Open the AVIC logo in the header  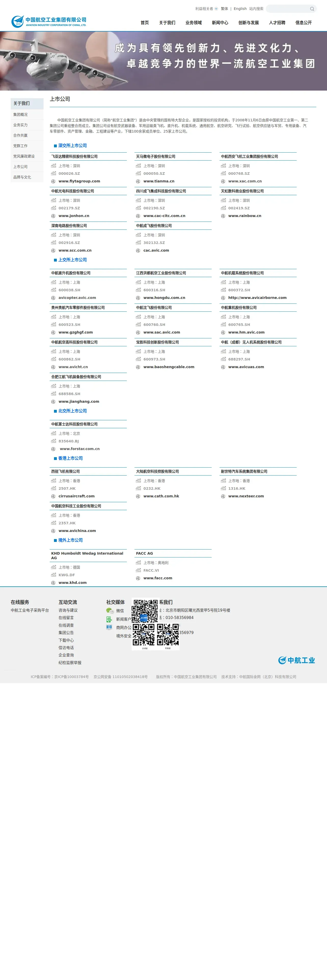click(49, 22)
